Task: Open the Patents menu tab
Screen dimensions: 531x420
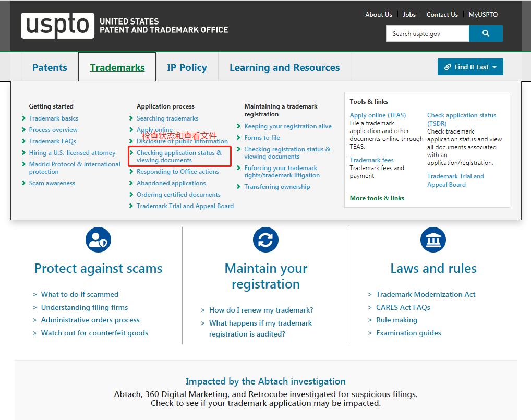Action: [x=50, y=67]
